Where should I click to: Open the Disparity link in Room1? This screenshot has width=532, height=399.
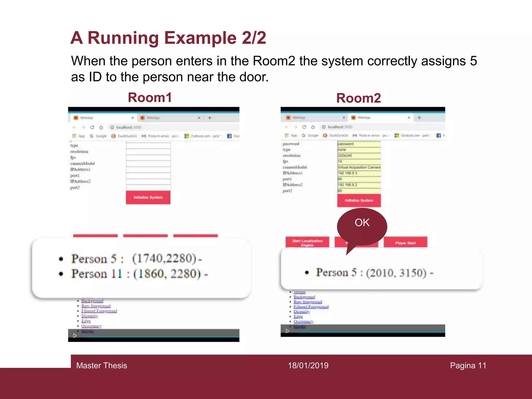point(90,316)
